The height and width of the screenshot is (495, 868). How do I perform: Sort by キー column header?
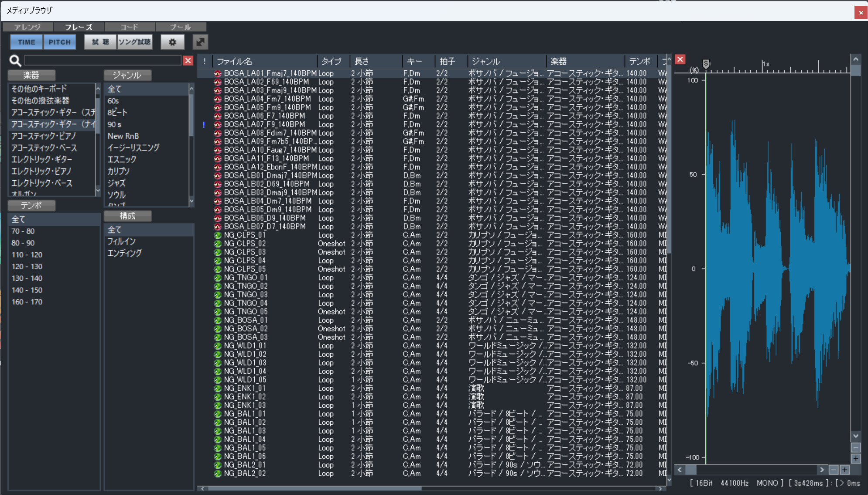point(418,62)
